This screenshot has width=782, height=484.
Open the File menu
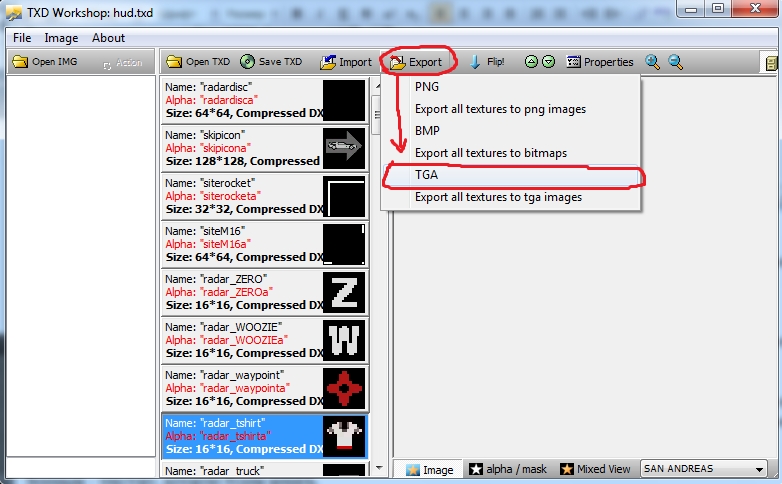22,38
